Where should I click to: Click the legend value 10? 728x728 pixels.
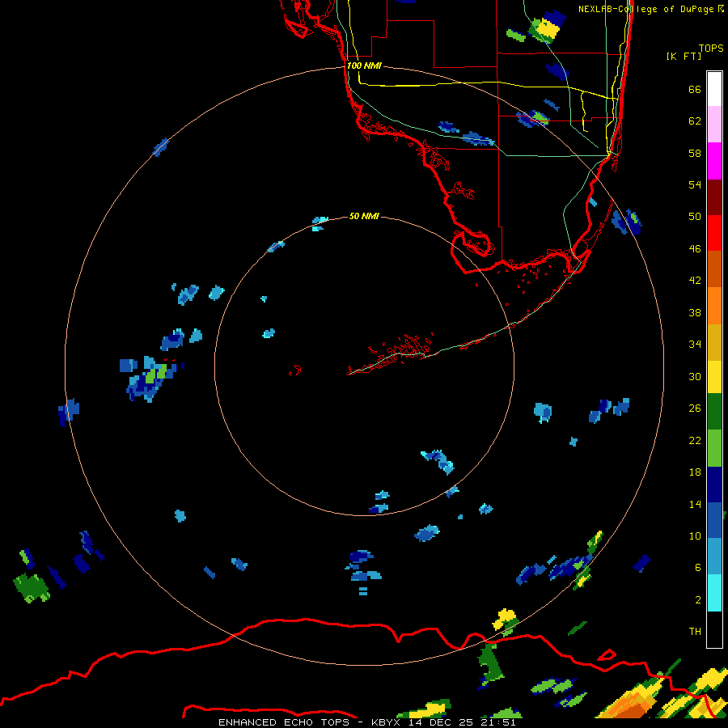695,535
